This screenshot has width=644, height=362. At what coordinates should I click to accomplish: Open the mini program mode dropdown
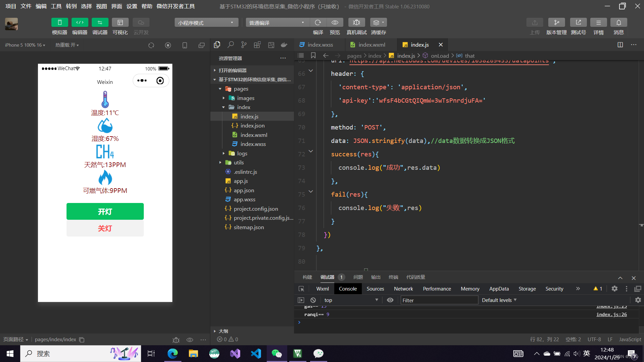coord(206,22)
